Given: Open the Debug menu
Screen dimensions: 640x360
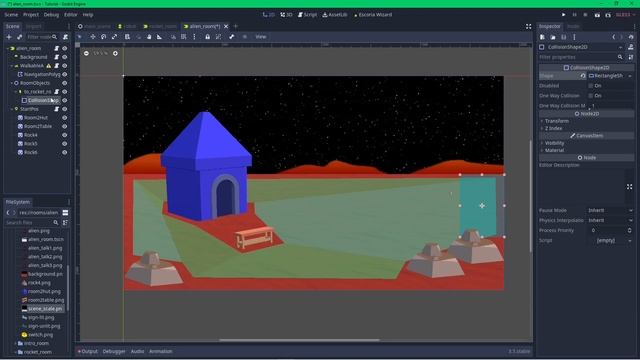Looking at the screenshot, I should [51, 15].
